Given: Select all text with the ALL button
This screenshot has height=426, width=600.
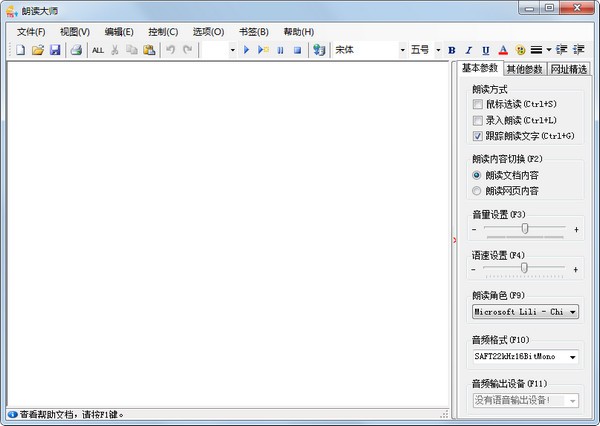Looking at the screenshot, I should [98, 50].
